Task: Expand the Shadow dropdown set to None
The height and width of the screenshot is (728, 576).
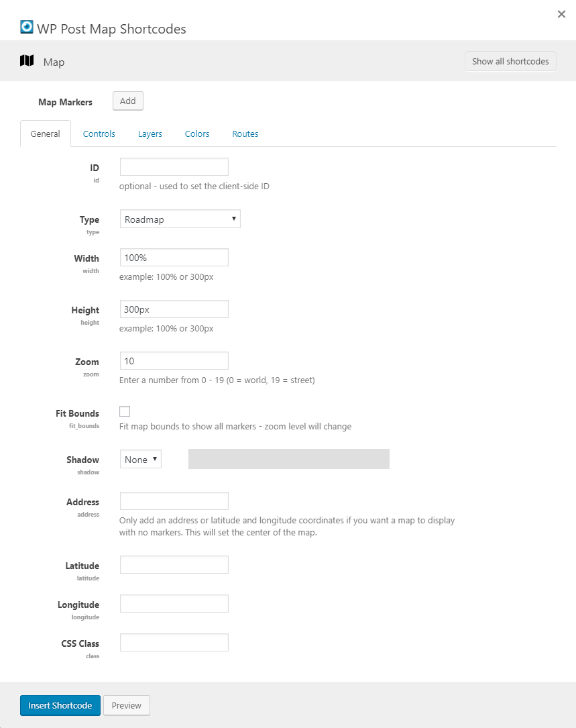Action: pos(141,459)
